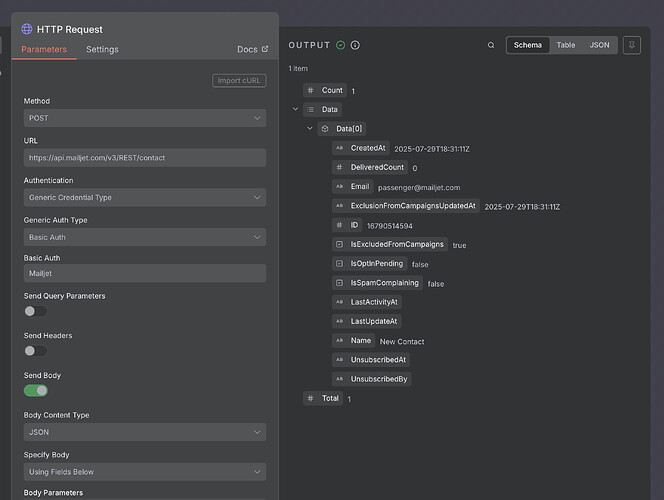The height and width of the screenshot is (500, 664).
Task: Select the Count field pill
Action: [x=325, y=90]
